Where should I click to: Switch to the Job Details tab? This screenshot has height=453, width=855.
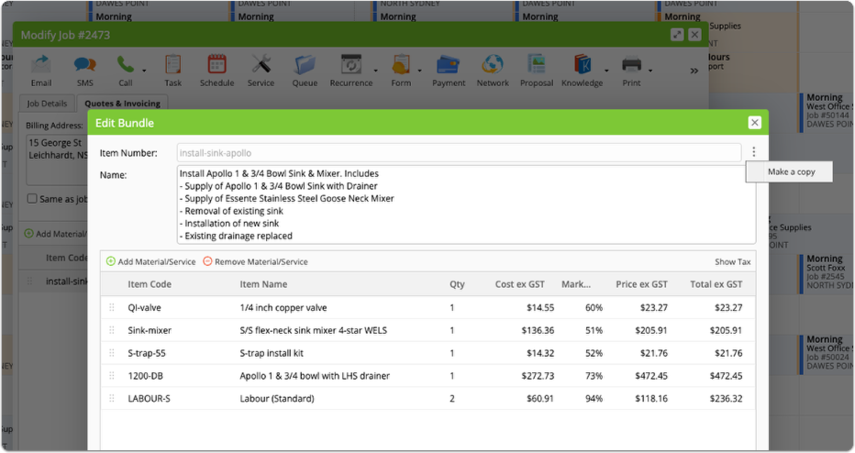tap(47, 103)
